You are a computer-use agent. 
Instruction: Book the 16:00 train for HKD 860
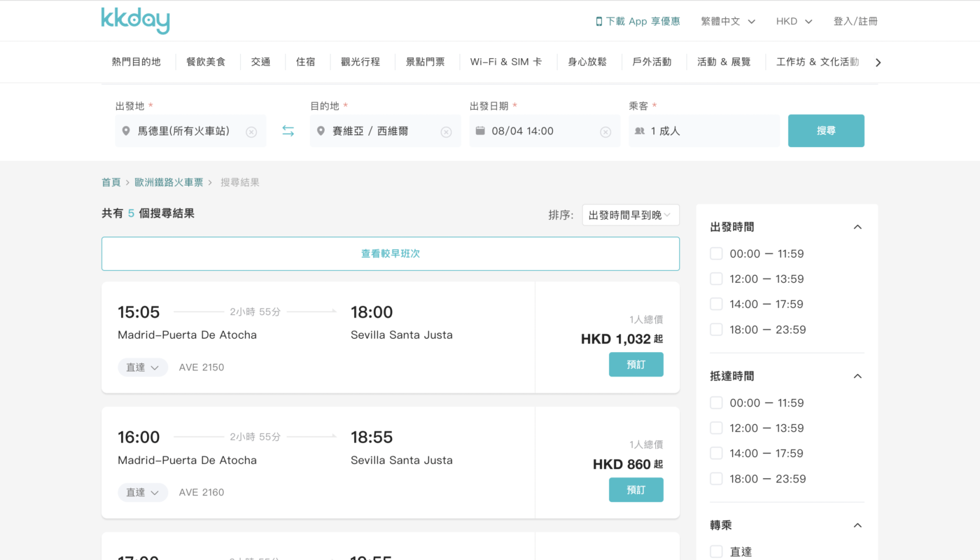[x=636, y=490]
